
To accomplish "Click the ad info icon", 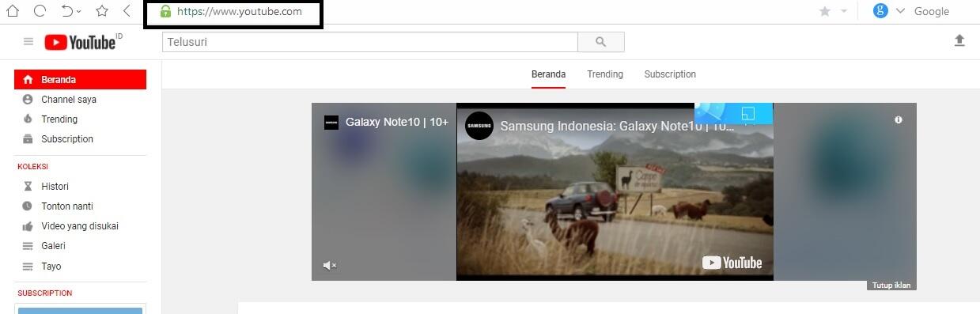I will tap(899, 119).
